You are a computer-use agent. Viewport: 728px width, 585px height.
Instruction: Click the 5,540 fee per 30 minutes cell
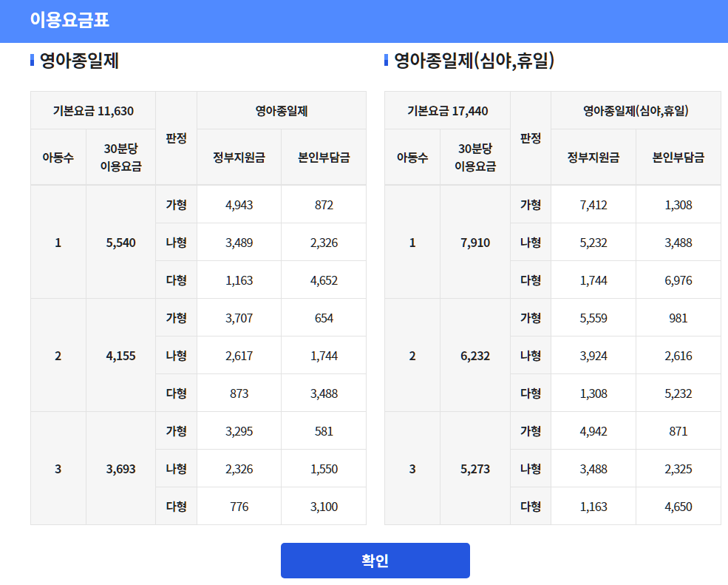120,242
